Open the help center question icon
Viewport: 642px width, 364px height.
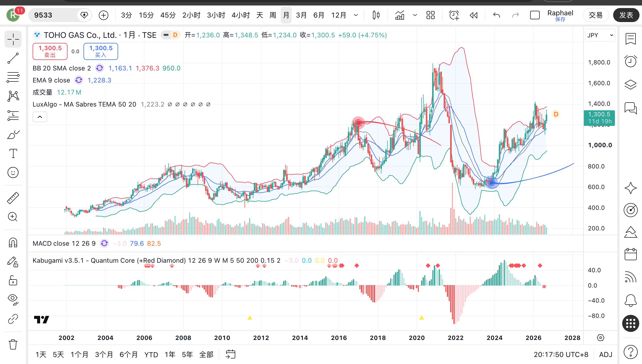(630, 352)
